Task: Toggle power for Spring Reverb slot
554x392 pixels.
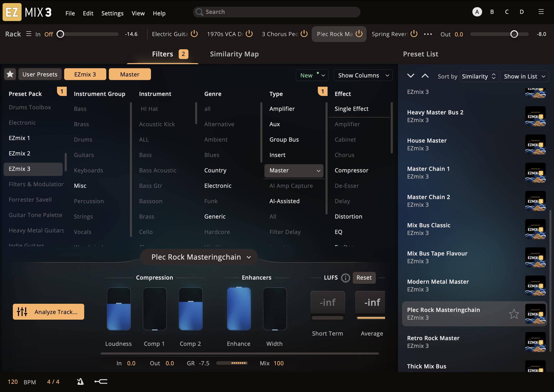Action: point(414,34)
